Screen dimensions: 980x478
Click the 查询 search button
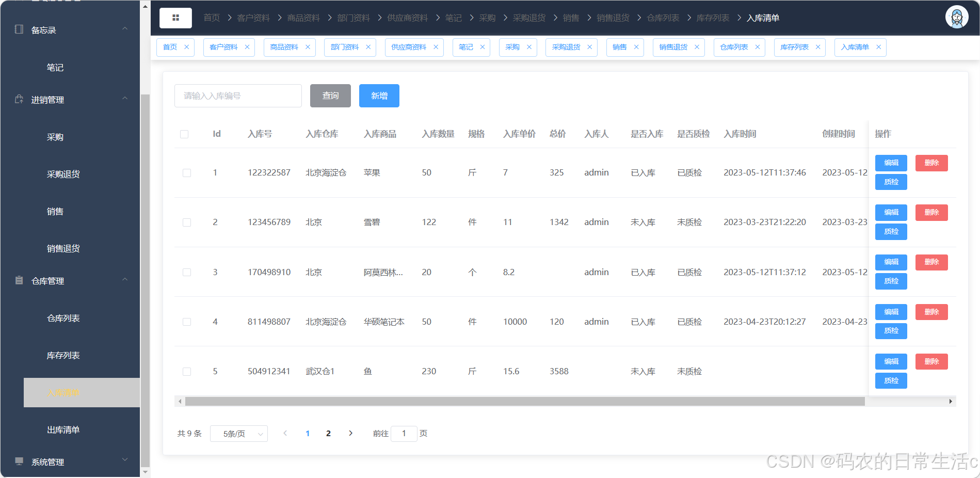[x=330, y=95]
